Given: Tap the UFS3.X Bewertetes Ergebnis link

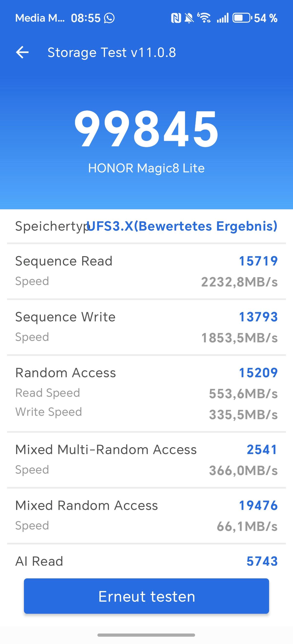Looking at the screenshot, I should (x=182, y=226).
